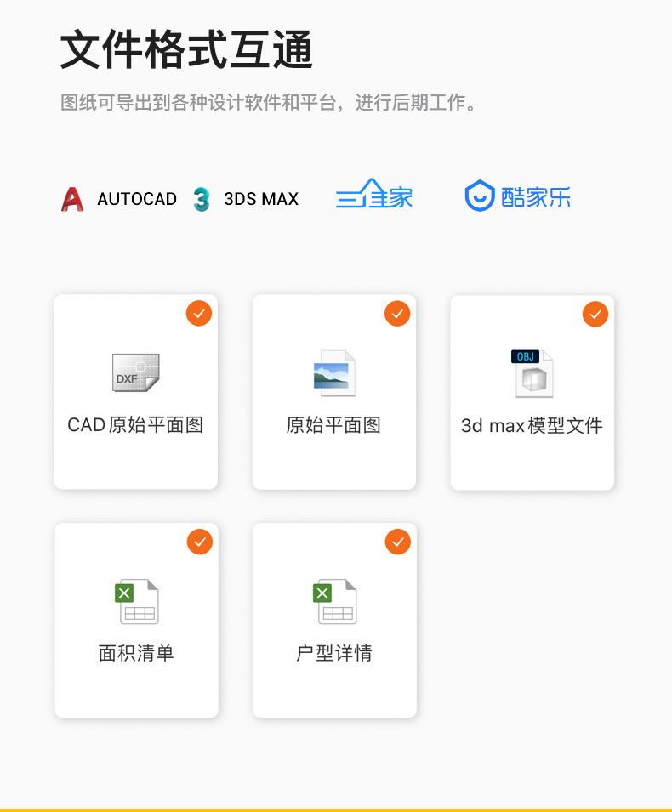Toggle the 户型详情 card checkmark
This screenshot has width=672, height=812.
[398, 542]
